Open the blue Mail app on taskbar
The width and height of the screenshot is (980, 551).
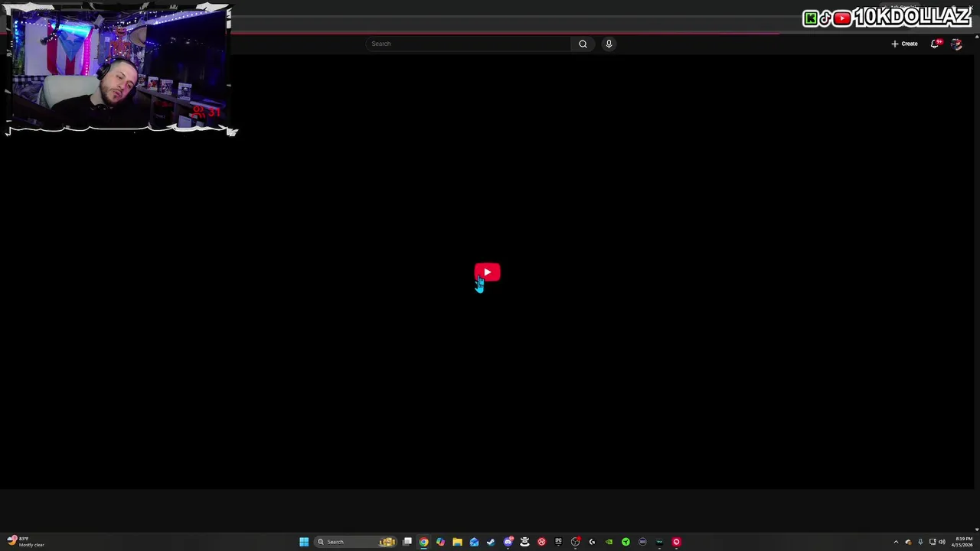pos(474,542)
